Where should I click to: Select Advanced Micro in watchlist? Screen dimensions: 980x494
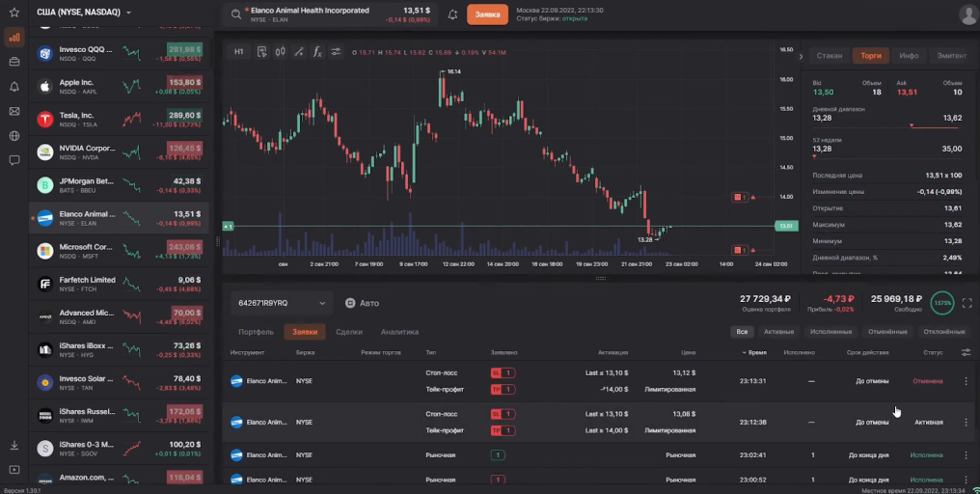119,317
